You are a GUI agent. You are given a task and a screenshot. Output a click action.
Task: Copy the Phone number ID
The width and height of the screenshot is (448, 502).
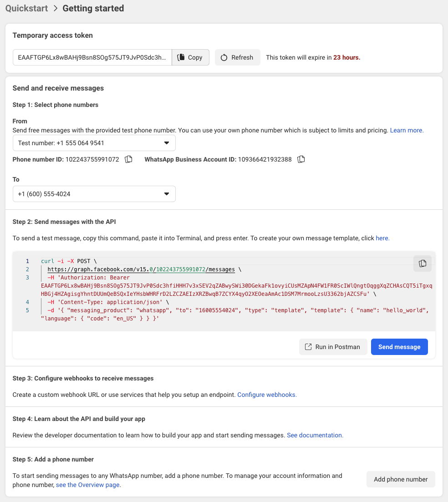pos(129,159)
